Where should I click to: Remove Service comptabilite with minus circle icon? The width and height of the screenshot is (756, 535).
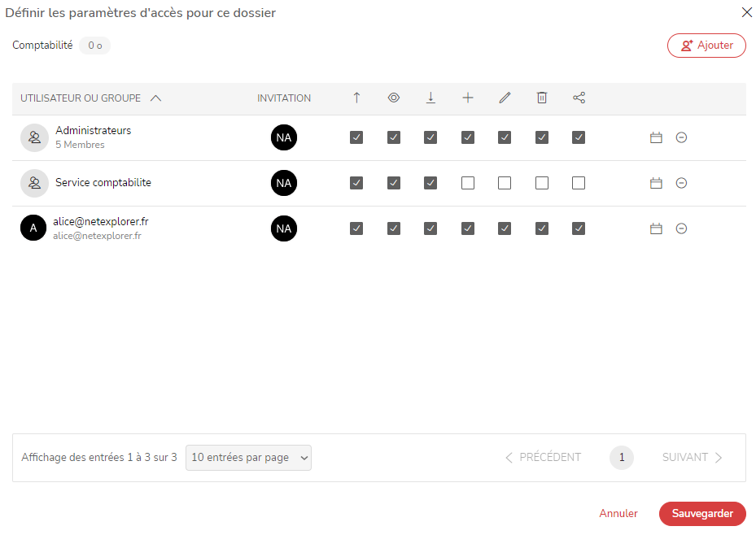point(681,183)
